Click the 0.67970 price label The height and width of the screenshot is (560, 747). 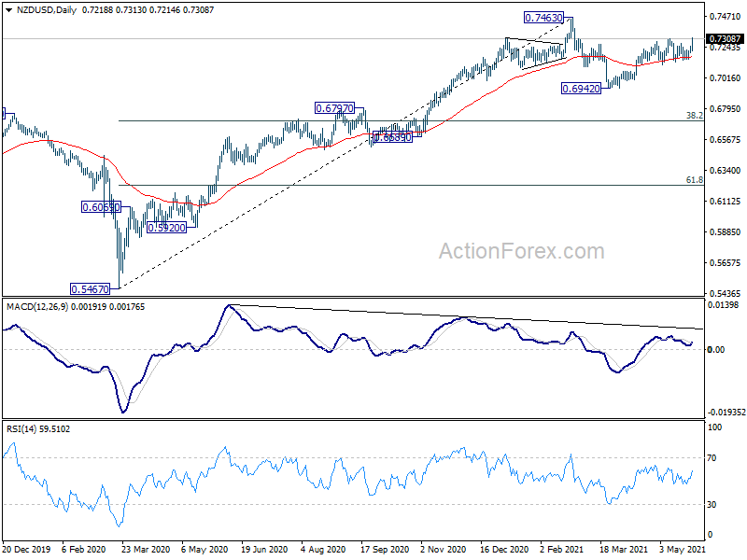335,108
